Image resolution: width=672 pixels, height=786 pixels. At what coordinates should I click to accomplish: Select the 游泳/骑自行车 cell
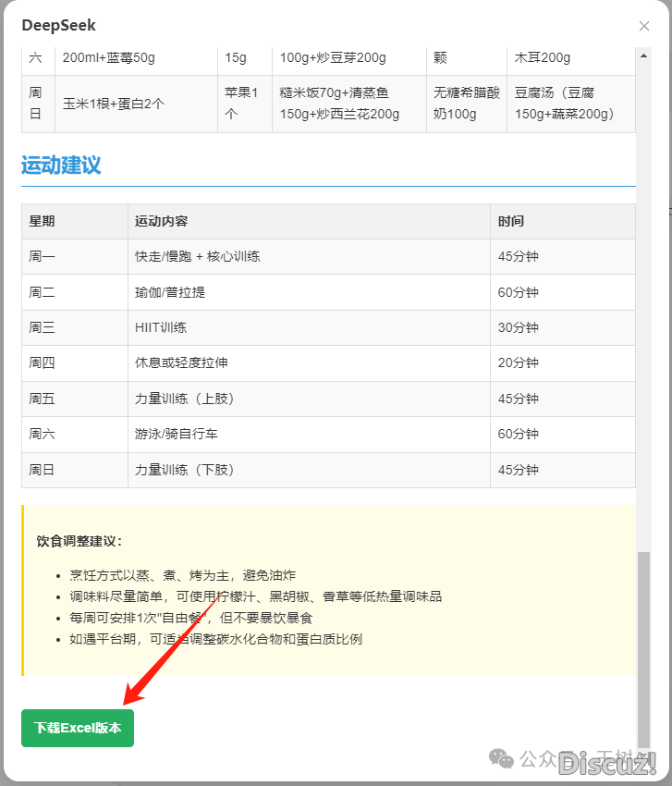pos(309,434)
